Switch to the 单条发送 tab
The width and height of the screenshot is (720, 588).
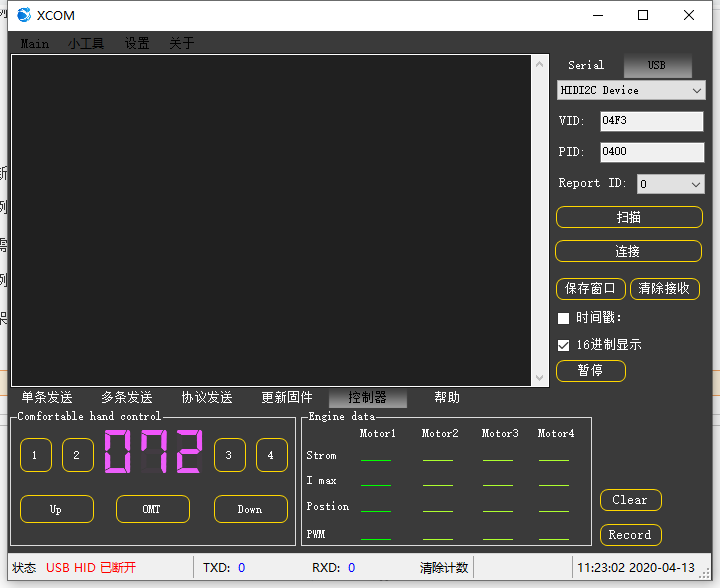point(47,397)
